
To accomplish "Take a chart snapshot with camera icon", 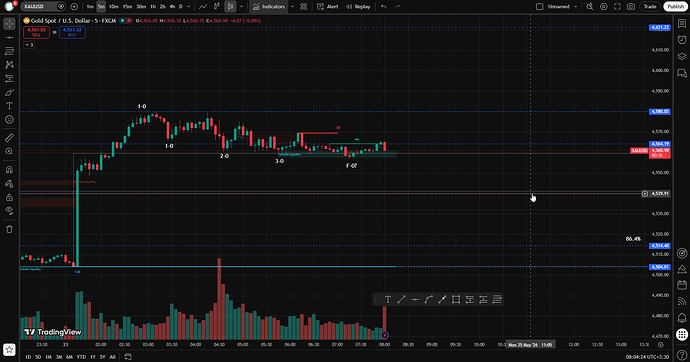I will (x=631, y=7).
